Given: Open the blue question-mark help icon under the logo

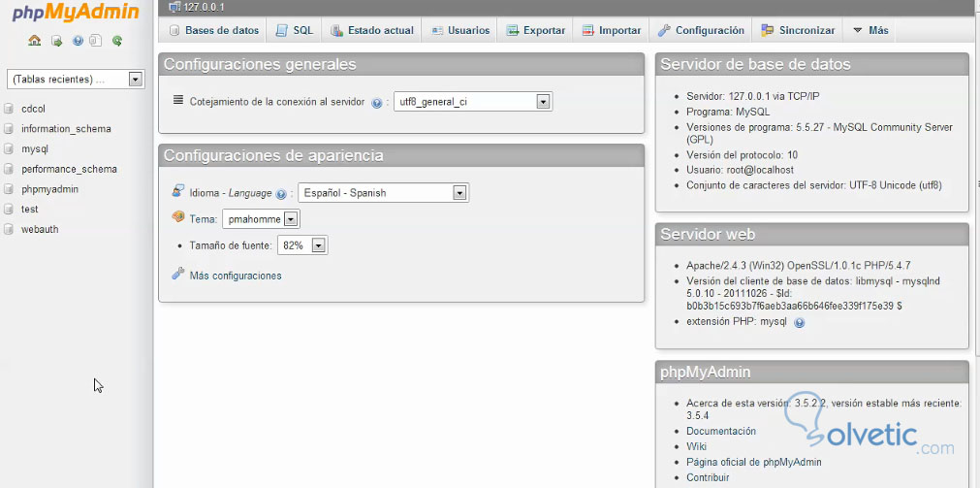Looking at the screenshot, I should click(78, 41).
